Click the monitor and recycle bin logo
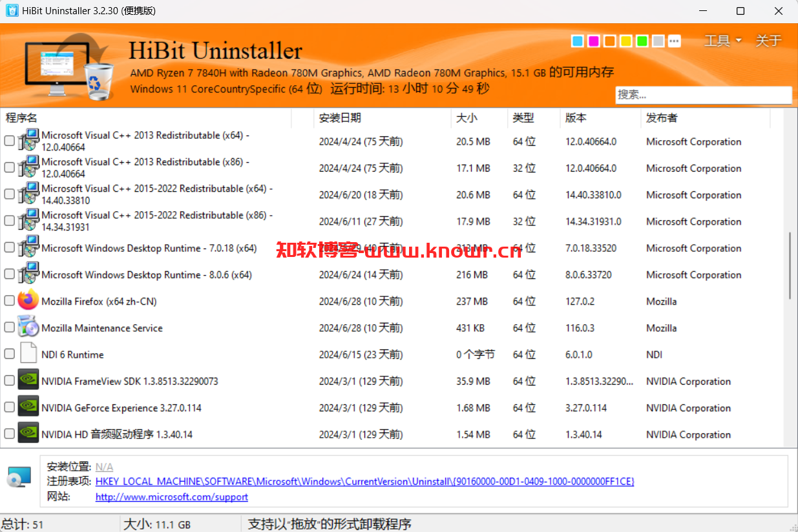798x532 pixels. point(68,67)
